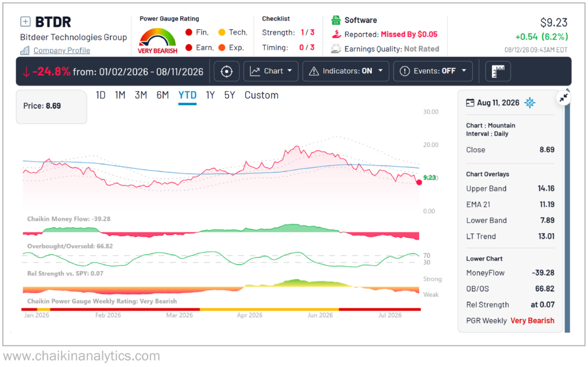Click the LT Trend value 13.01
The width and height of the screenshot is (588, 367).
pyautogui.click(x=547, y=237)
